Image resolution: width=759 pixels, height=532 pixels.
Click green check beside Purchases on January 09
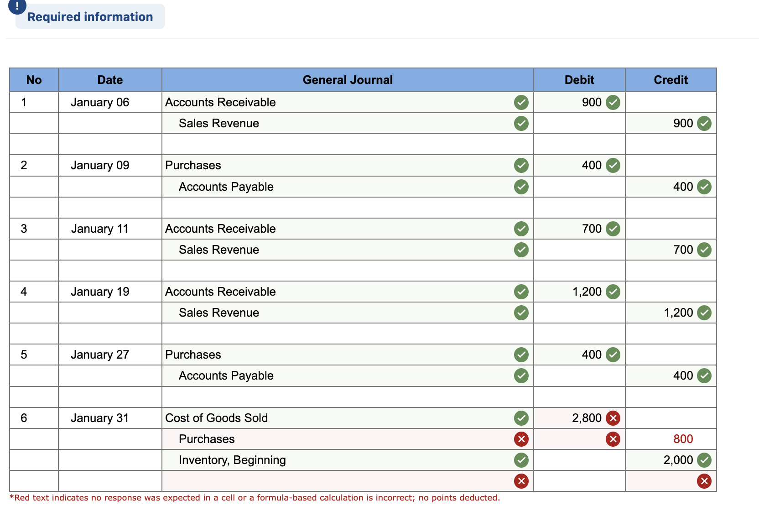(521, 165)
